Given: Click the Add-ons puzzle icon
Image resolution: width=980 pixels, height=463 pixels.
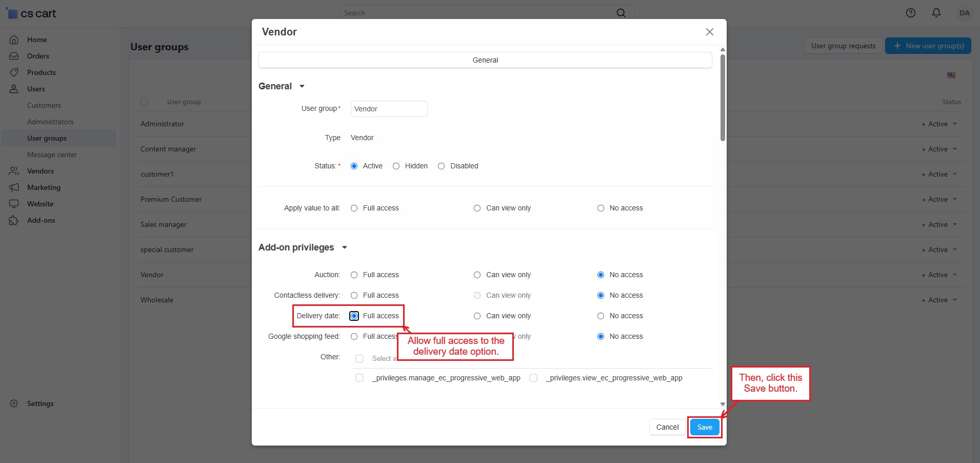Looking at the screenshot, I should (14, 220).
